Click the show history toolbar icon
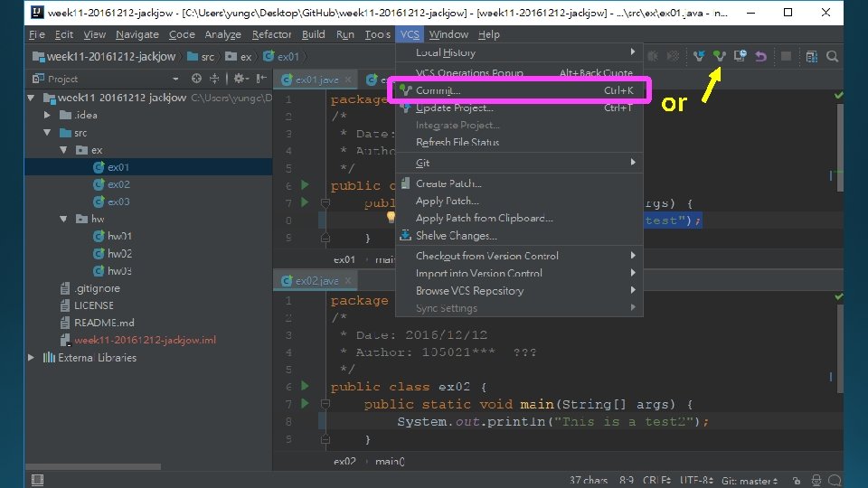This screenshot has height=488, width=868. [x=740, y=56]
